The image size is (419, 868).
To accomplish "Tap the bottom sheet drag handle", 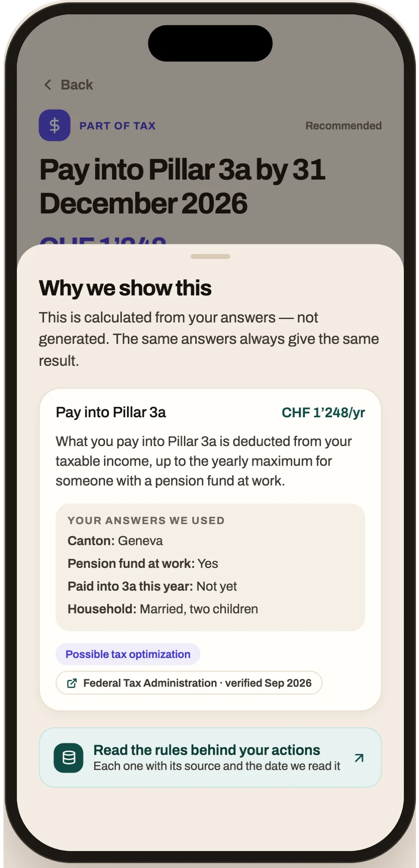I will pyautogui.click(x=210, y=257).
